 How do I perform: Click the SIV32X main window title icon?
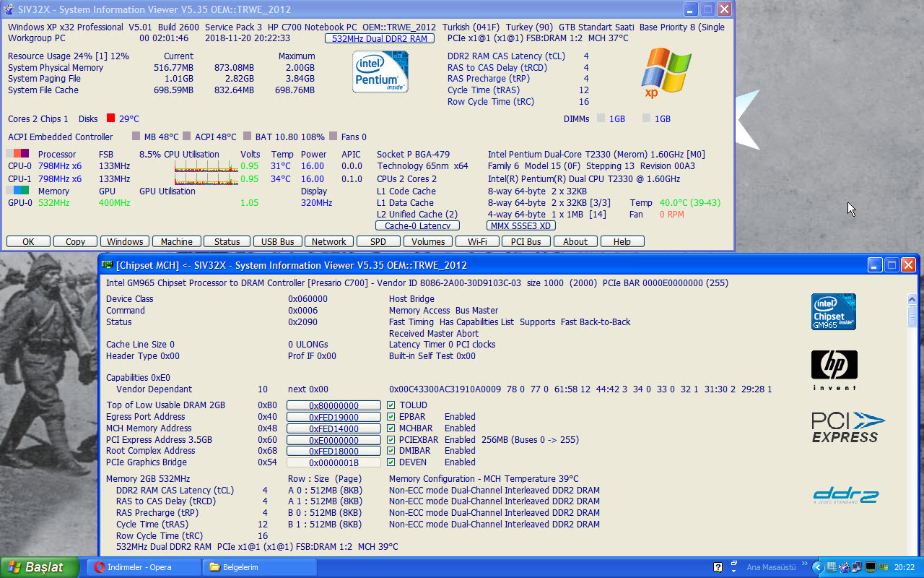[9, 9]
